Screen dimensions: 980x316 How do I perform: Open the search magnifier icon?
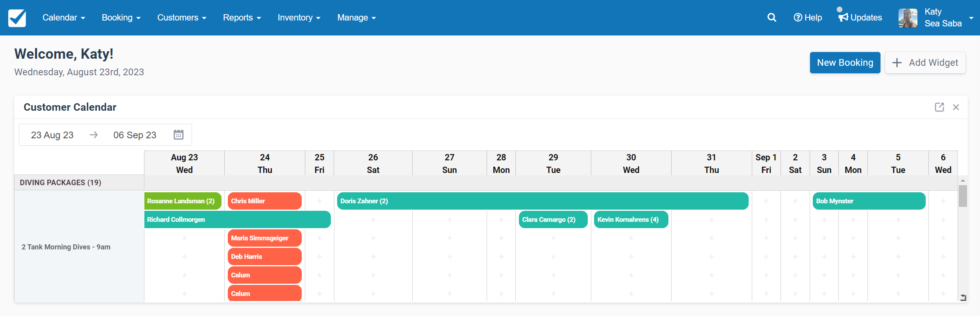771,18
